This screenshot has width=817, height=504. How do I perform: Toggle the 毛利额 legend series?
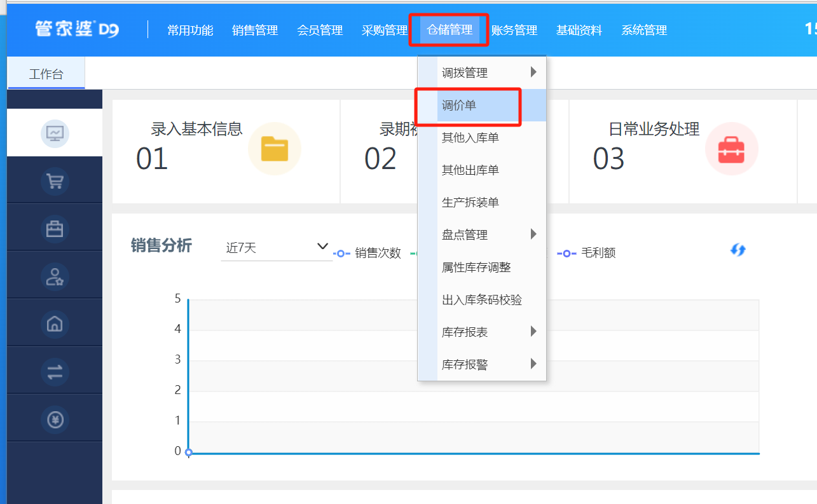click(x=587, y=253)
